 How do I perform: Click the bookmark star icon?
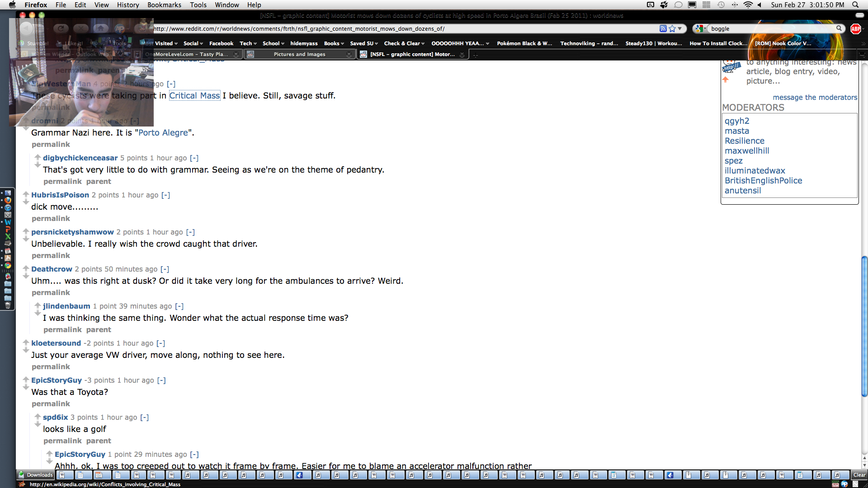tap(672, 28)
